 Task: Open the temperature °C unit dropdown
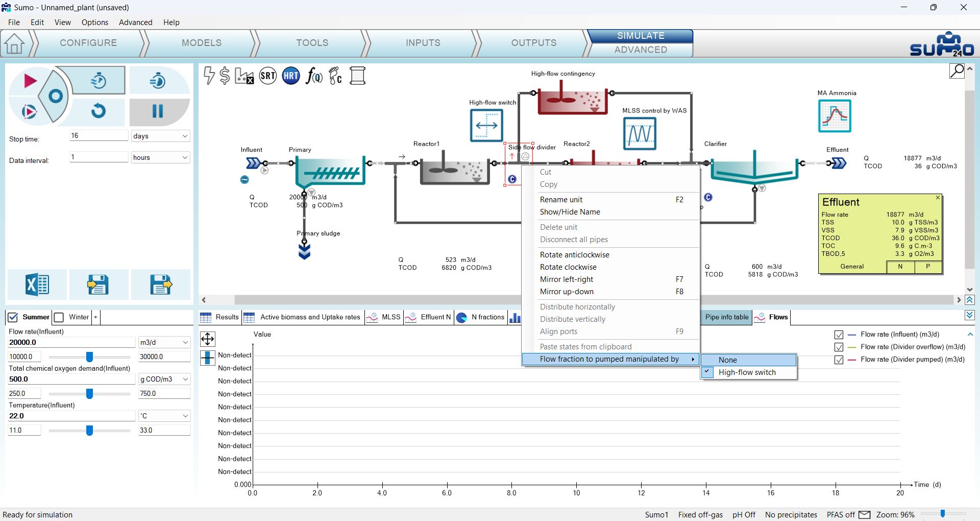pyautogui.click(x=164, y=416)
